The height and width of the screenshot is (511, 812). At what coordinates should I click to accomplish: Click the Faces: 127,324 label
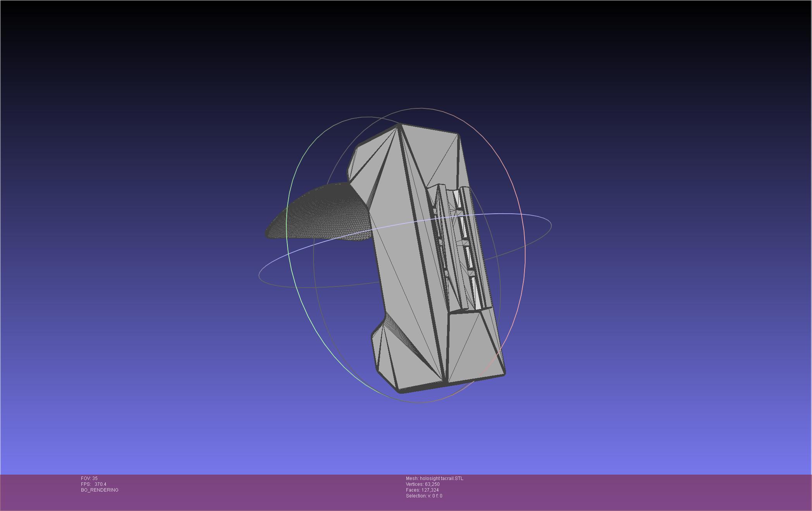[x=422, y=490]
